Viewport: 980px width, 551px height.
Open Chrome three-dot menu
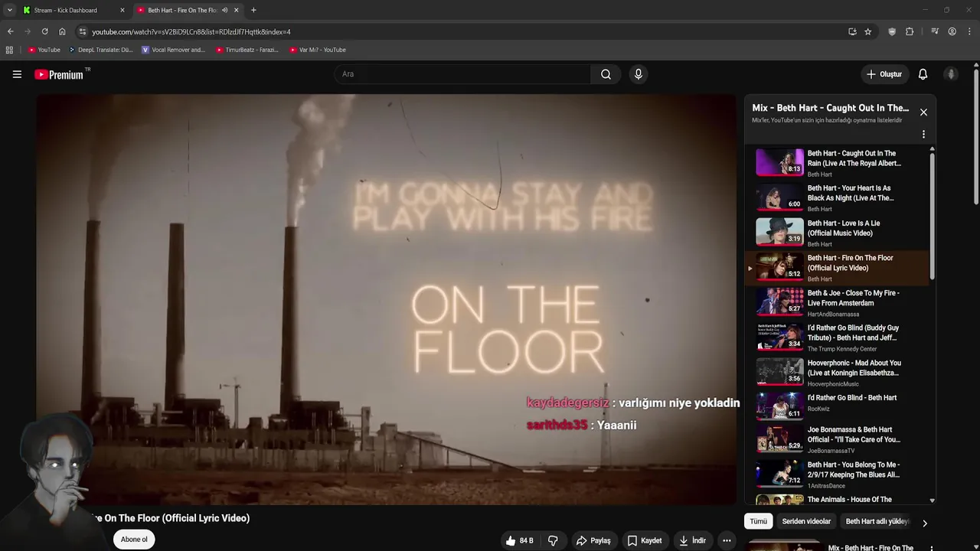coord(970,31)
